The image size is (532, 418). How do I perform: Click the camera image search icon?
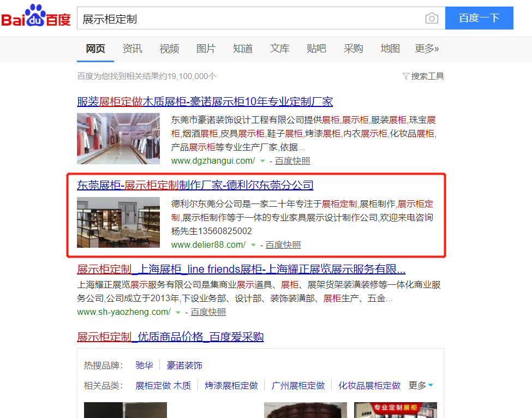[x=432, y=18]
